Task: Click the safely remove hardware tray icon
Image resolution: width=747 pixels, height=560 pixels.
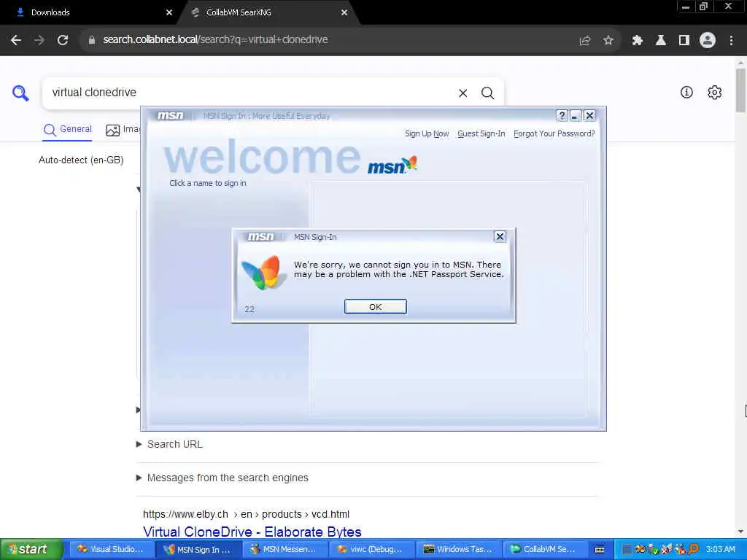Action: pos(653,549)
